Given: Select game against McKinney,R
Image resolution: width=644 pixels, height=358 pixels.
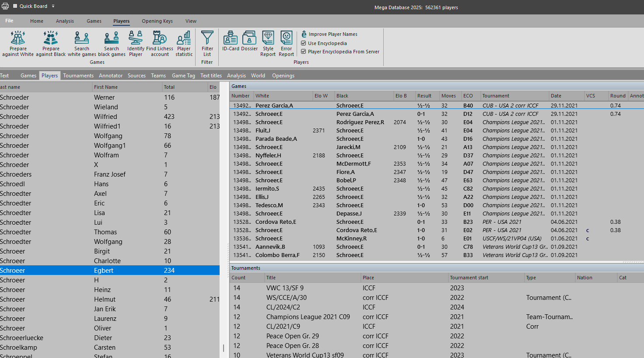Looking at the screenshot, I should tap(437, 238).
